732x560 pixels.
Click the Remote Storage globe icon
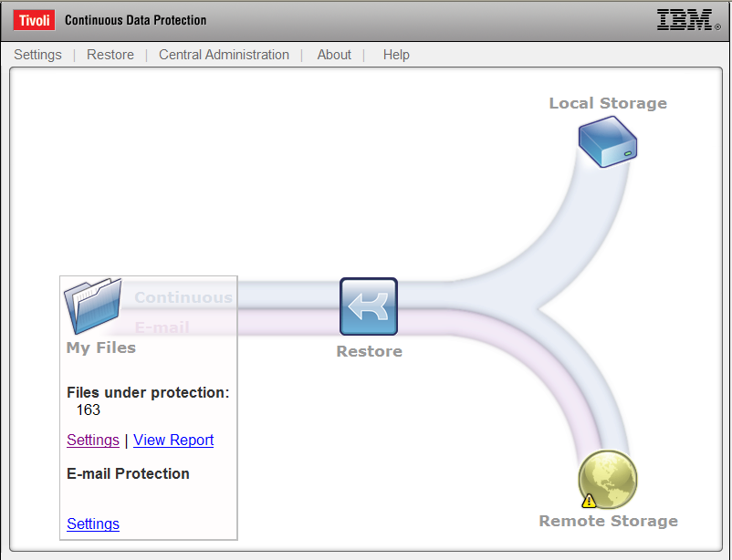tap(607, 479)
